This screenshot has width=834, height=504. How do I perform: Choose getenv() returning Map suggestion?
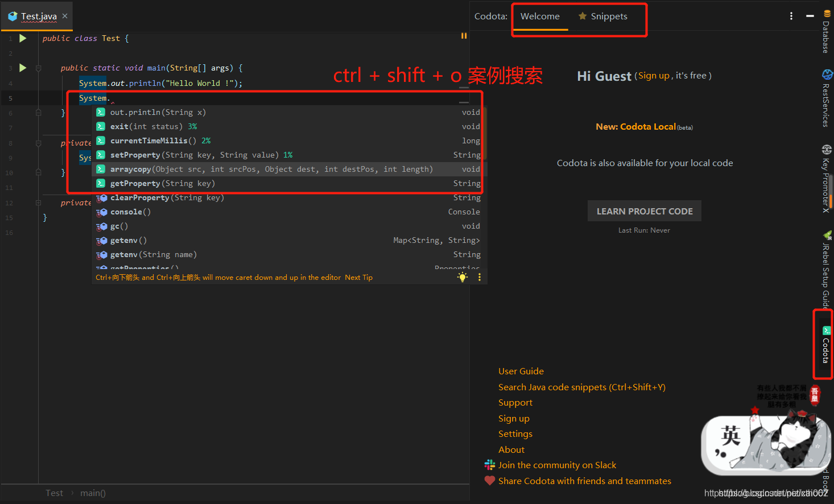(289, 240)
